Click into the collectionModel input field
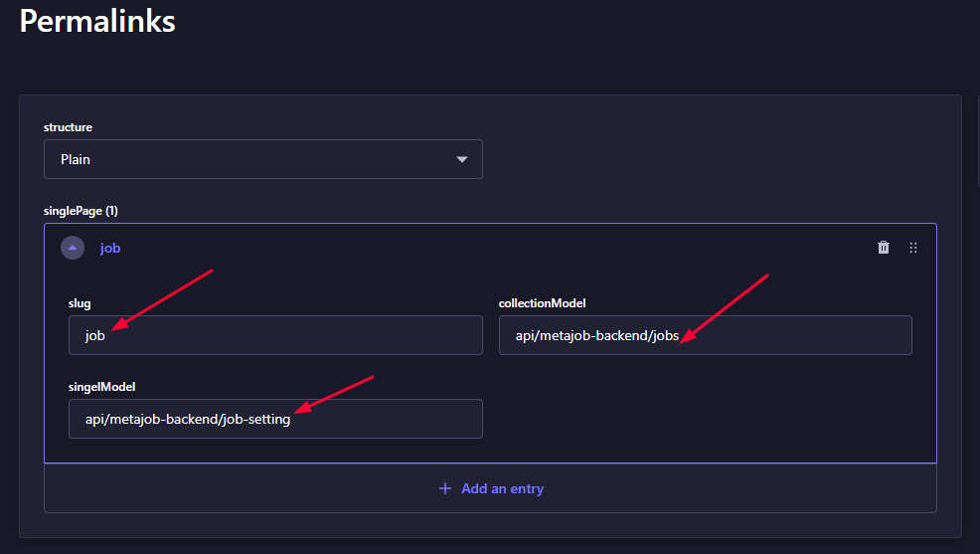This screenshot has height=554, width=980. point(705,335)
